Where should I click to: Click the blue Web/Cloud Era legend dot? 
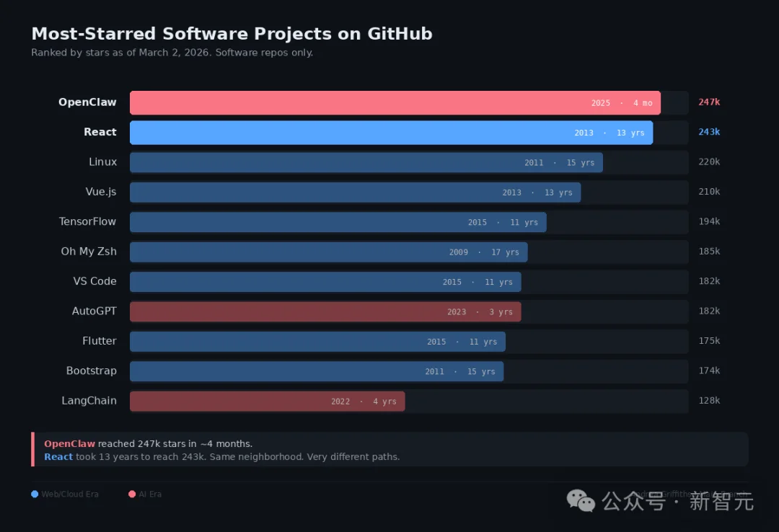[x=35, y=495]
